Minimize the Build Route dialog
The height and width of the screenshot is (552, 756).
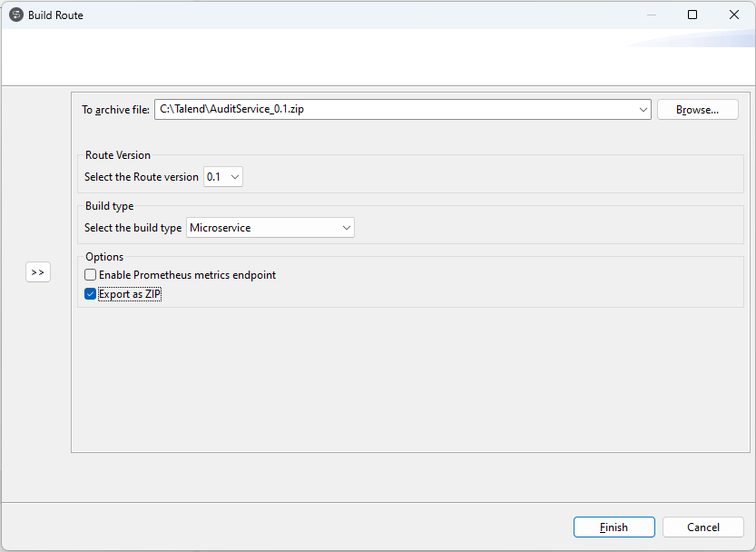(650, 15)
